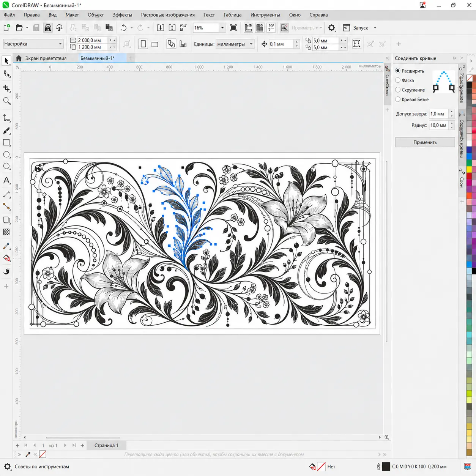Open the Инструменты menu

(265, 15)
